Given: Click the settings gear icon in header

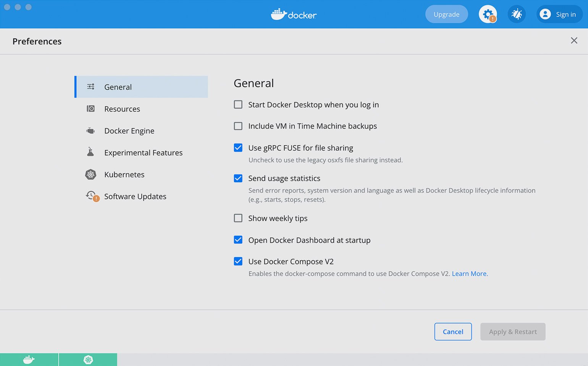Looking at the screenshot, I should [488, 15].
